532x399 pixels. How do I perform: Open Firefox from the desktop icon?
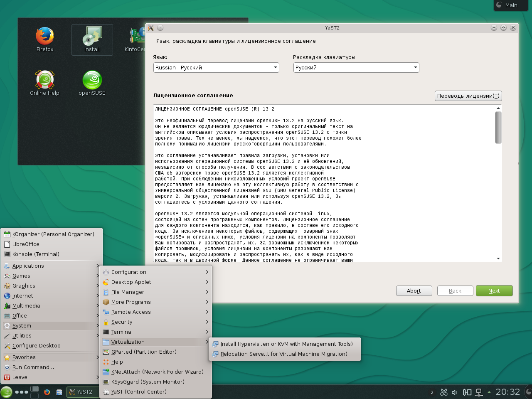44,39
